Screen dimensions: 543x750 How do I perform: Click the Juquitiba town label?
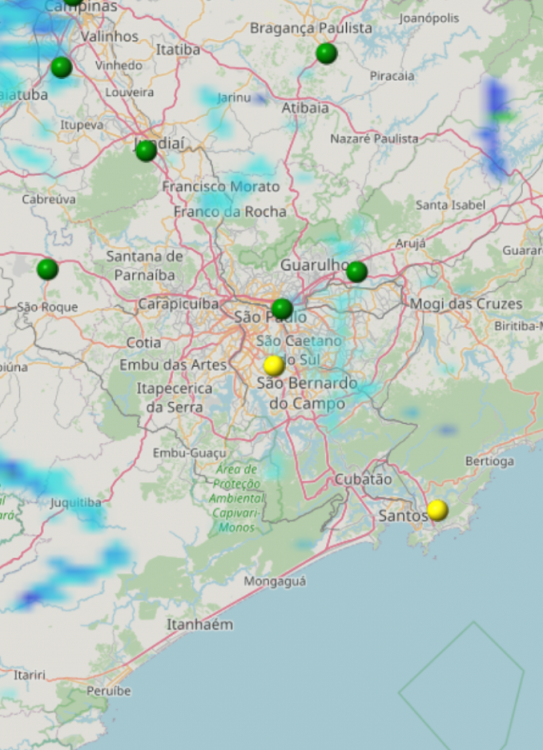76,503
